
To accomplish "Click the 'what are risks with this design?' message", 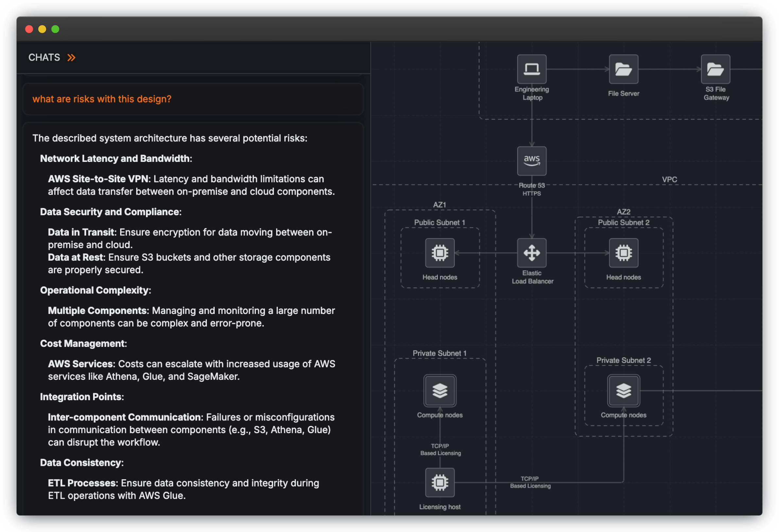I will (102, 99).
